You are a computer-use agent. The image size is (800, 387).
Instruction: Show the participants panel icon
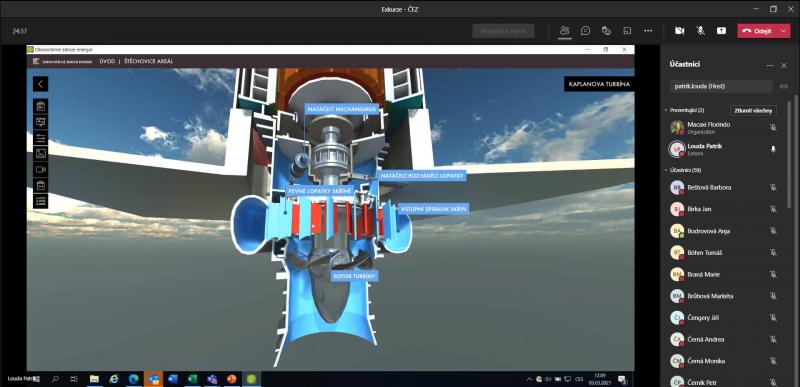coord(564,31)
